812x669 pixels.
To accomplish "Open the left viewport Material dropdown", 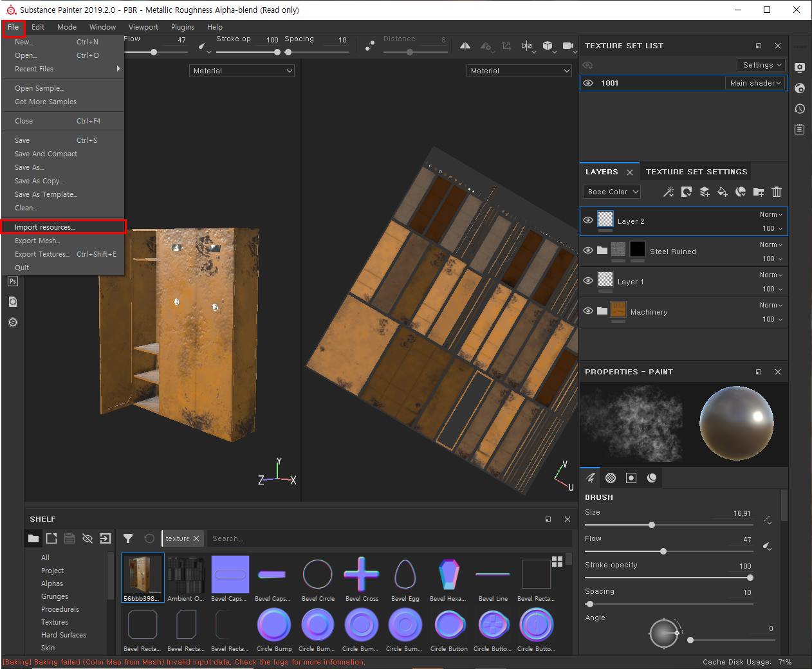I will tap(242, 71).
